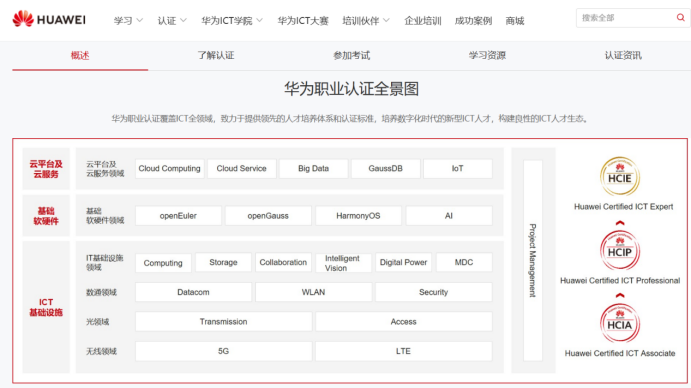Switch to the 了解认证 tab
This screenshot has width=691, height=388.
point(216,56)
